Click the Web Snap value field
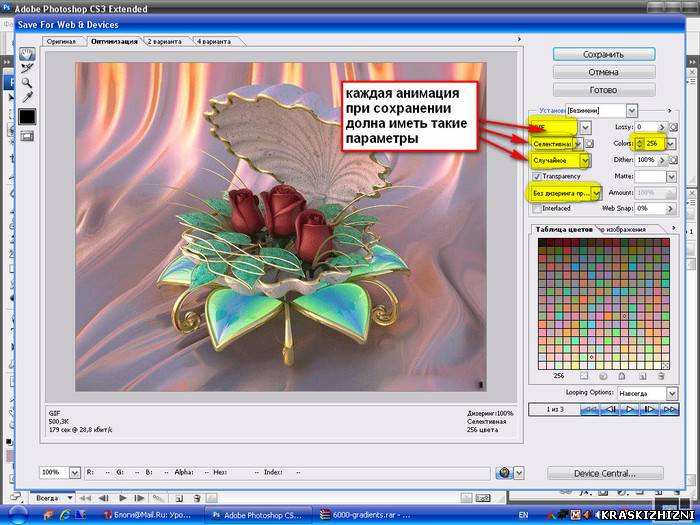This screenshot has height=525, width=700. click(x=650, y=208)
